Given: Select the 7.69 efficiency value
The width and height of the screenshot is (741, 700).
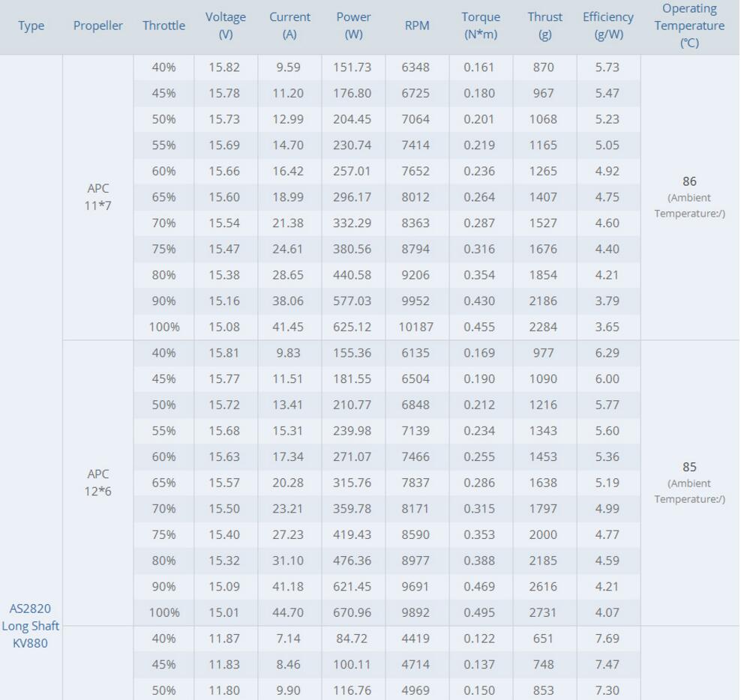Looking at the screenshot, I should [607, 639].
